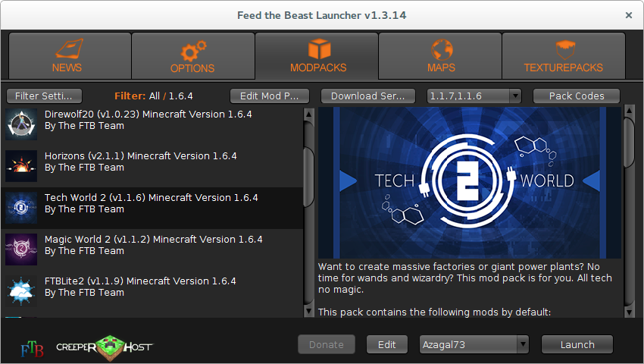The width and height of the screenshot is (644, 364).
Task: Select the Tech World 2 pack icon
Action: (x=21, y=208)
